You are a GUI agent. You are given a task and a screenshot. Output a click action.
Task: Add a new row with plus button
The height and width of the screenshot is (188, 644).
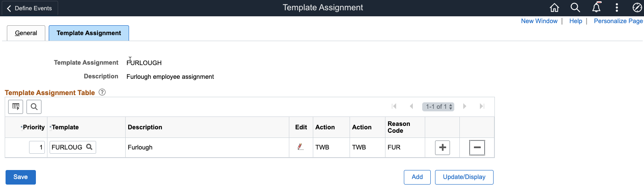click(x=442, y=148)
